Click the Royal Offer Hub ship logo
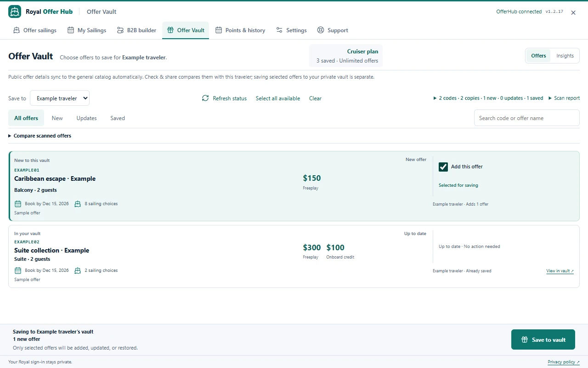Screen dimensions: 588x368 click(x=15, y=11)
